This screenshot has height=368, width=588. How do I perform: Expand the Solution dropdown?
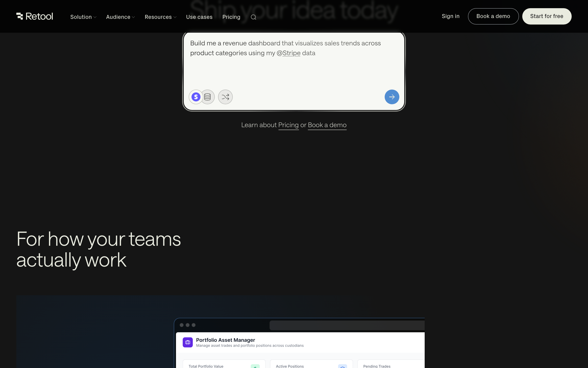[x=83, y=17]
